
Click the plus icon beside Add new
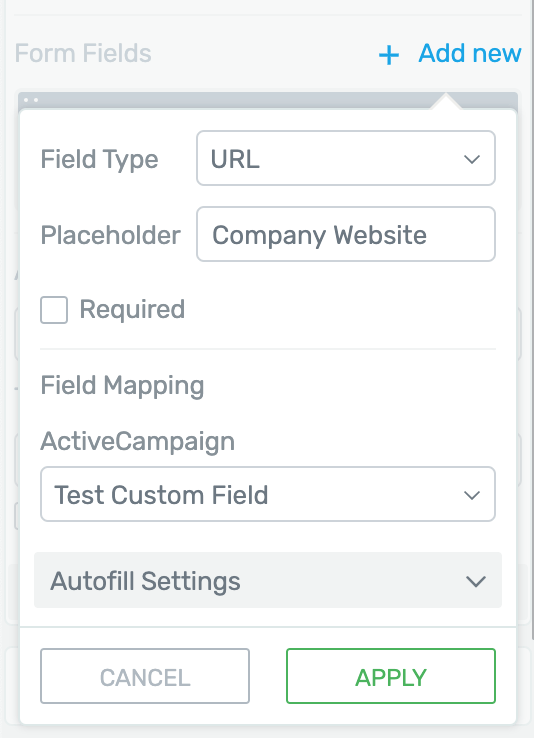pyautogui.click(x=389, y=55)
